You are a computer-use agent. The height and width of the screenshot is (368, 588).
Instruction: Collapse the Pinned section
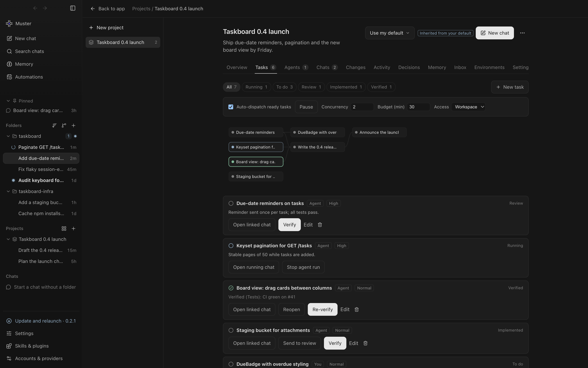[x=8, y=101]
